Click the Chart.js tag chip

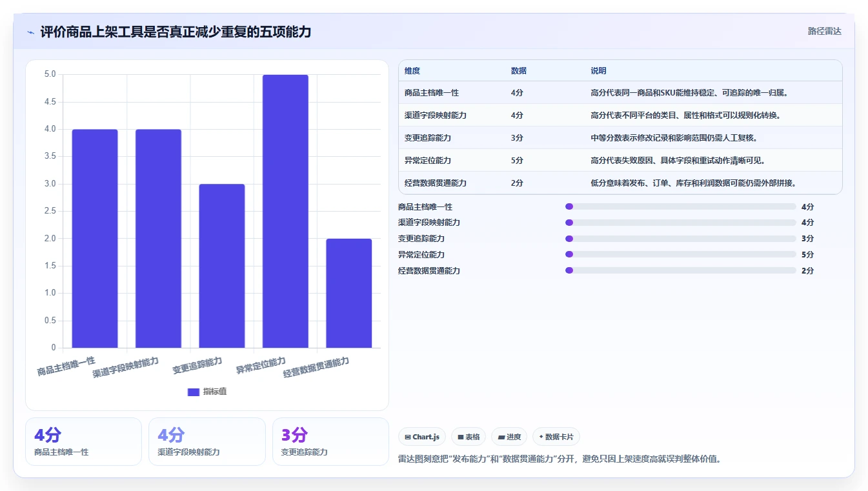[x=422, y=437]
